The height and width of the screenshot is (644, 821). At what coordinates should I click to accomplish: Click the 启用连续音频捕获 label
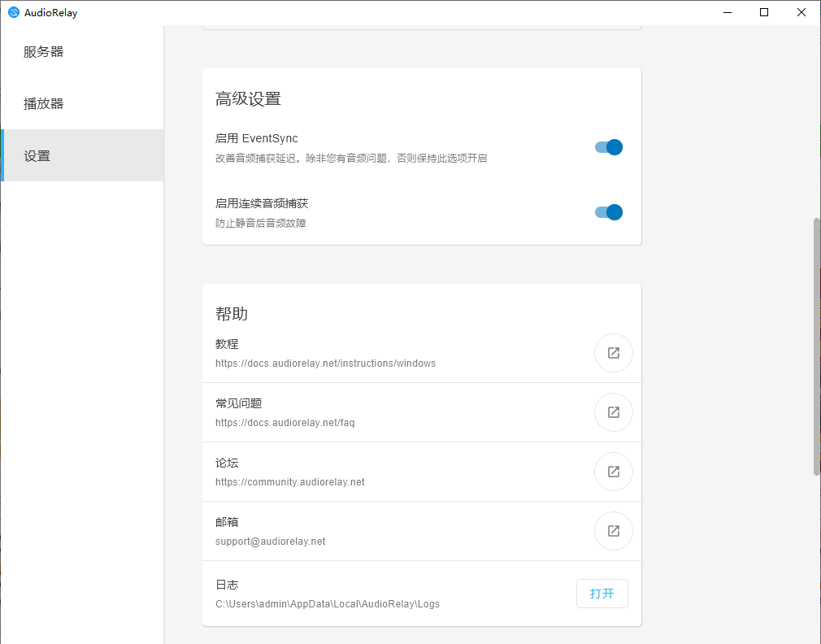[x=262, y=203]
